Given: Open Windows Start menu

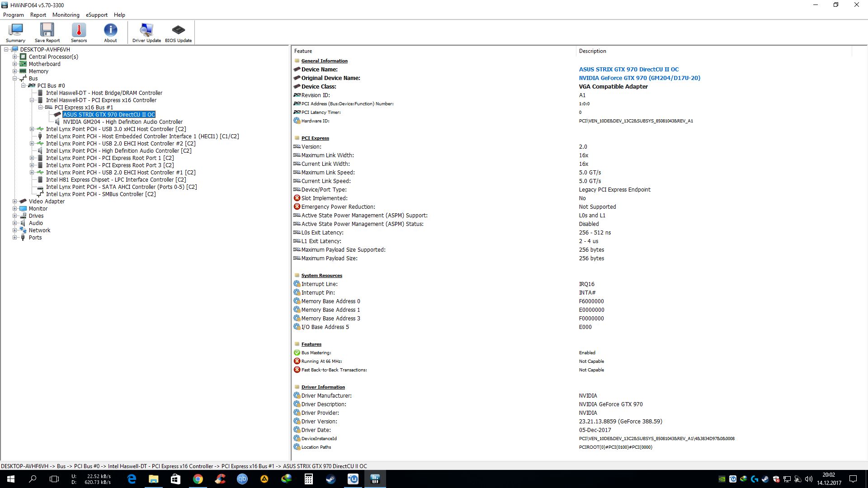Looking at the screenshot, I should (11, 479).
